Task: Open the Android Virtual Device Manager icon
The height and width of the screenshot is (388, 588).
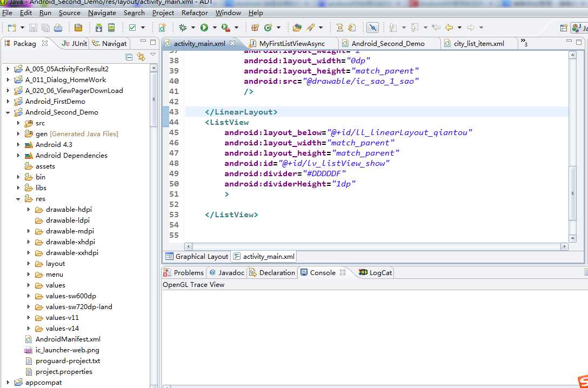Action: click(111, 28)
